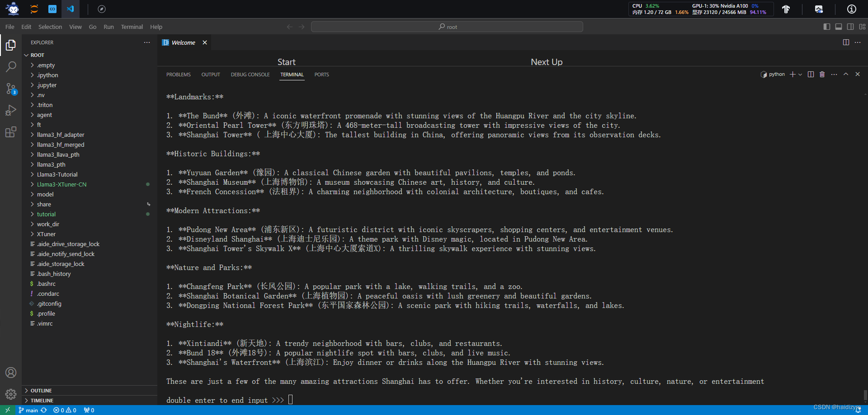
Task: Open the terminal profile dropdown arrow
Action: 801,74
